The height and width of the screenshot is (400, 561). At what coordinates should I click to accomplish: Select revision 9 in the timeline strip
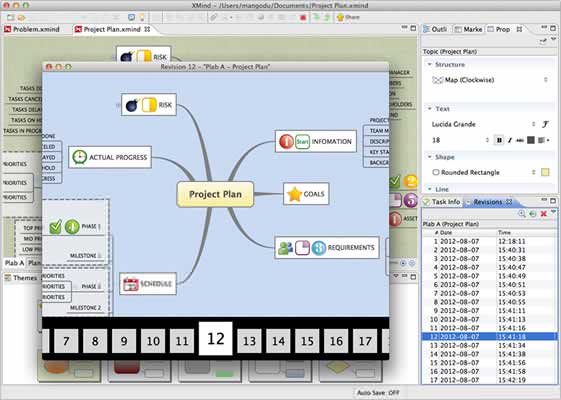coord(124,341)
